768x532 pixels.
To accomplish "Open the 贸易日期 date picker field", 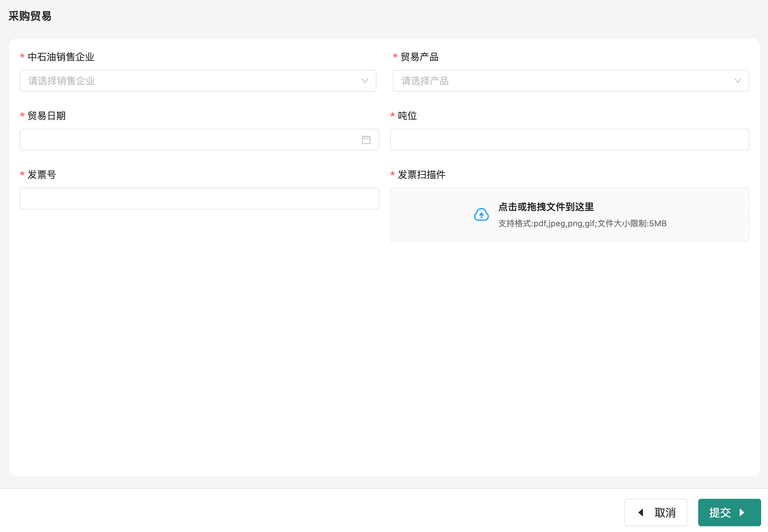I will (x=188, y=140).
